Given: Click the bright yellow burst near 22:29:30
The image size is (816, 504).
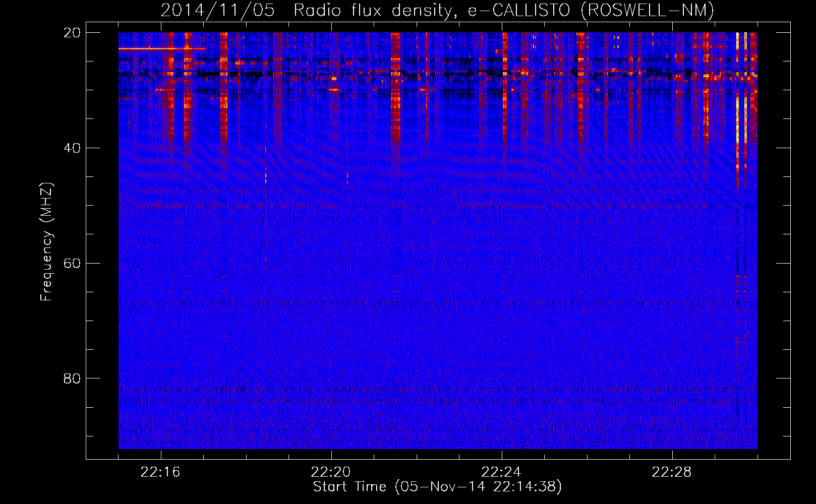Looking at the screenshot, I should click(x=737, y=111).
